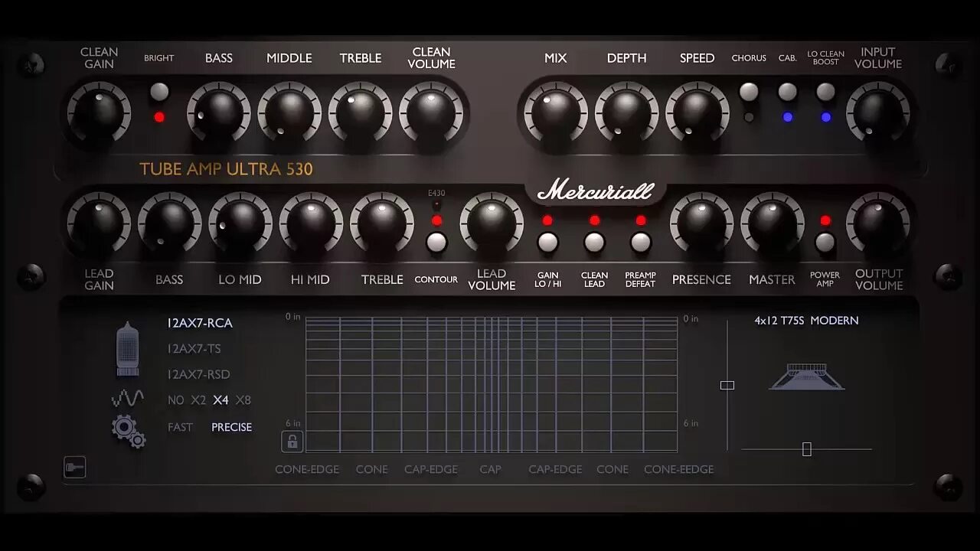Select X4 oversampling
The image size is (980, 551).
click(220, 400)
